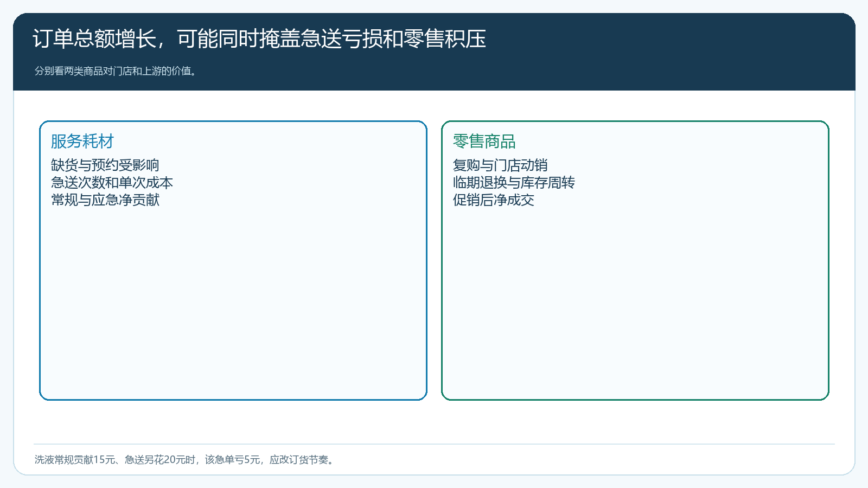The width and height of the screenshot is (868, 488).
Task: Click the 零售商品 card heading
Action: click(484, 142)
